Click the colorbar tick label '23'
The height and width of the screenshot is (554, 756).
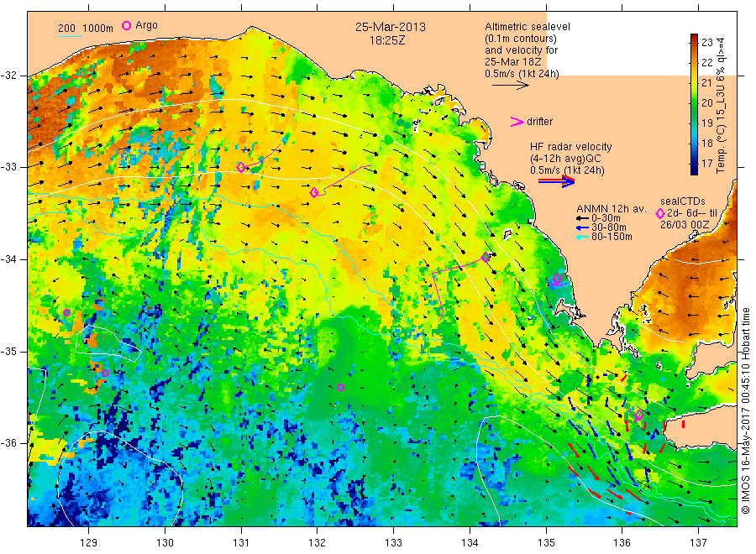706,43
